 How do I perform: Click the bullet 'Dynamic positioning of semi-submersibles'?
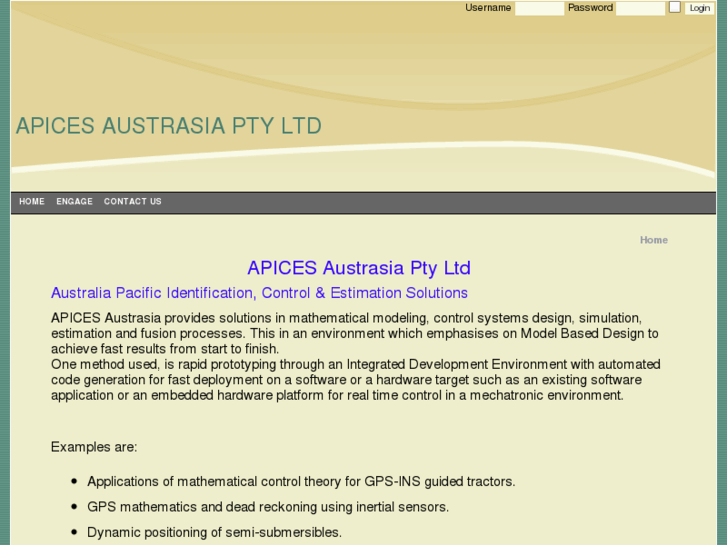coord(214,532)
